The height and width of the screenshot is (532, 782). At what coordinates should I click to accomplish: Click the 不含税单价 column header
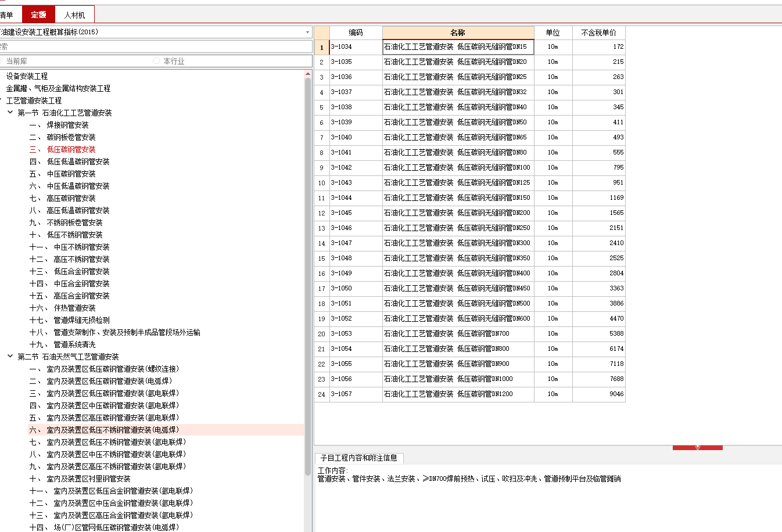tap(599, 33)
